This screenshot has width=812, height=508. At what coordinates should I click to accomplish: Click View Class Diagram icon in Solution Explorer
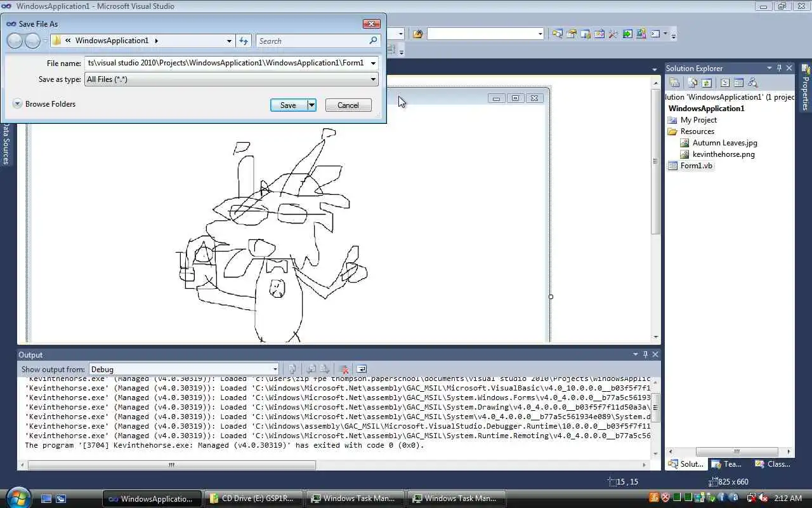[753, 83]
